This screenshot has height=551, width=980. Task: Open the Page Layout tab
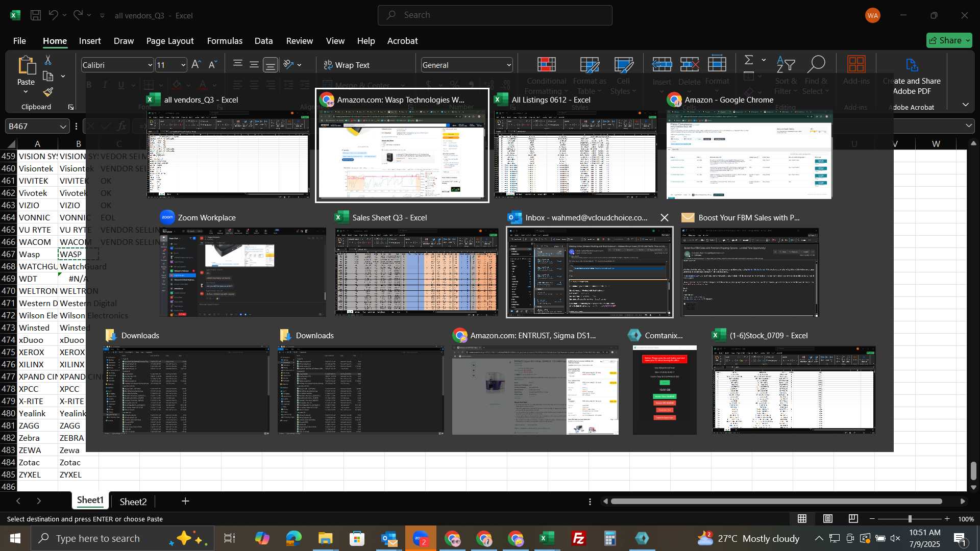tap(170, 41)
